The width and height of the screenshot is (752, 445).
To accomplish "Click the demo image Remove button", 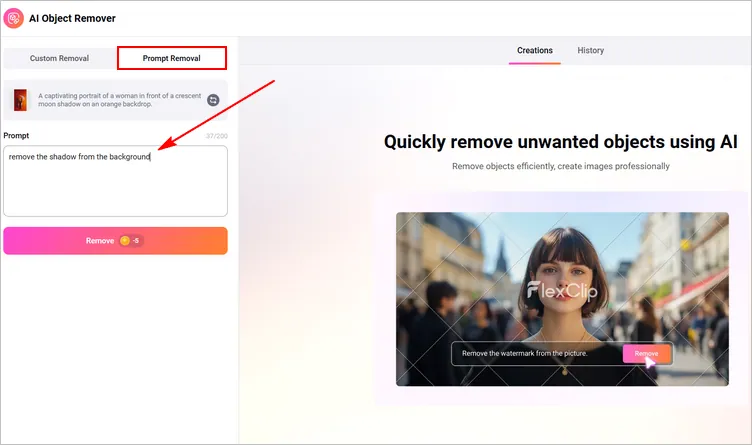I will 646,353.
